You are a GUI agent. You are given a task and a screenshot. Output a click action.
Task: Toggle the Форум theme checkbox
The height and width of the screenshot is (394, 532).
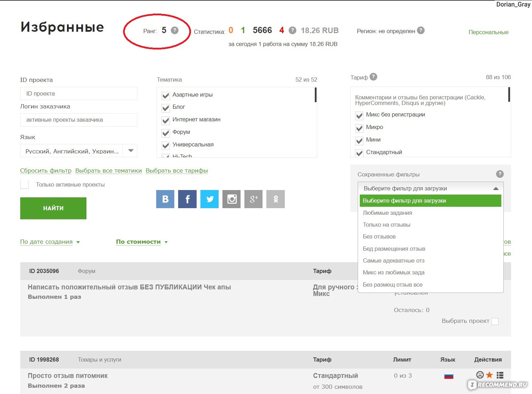click(166, 133)
